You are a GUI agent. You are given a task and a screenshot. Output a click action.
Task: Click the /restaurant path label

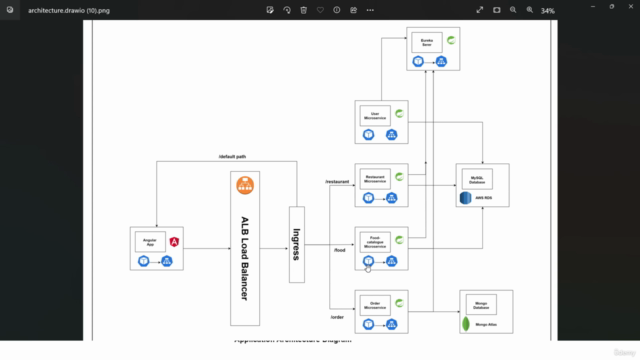(x=337, y=182)
